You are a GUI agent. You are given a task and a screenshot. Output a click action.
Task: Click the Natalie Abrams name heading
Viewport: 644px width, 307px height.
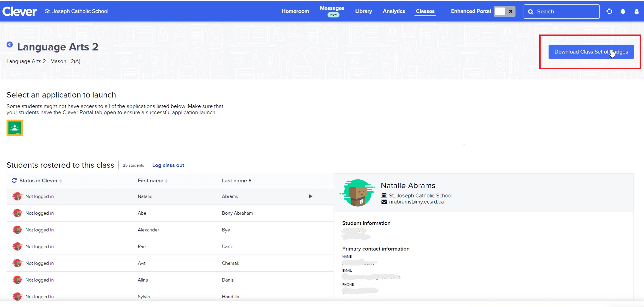pyautogui.click(x=408, y=185)
